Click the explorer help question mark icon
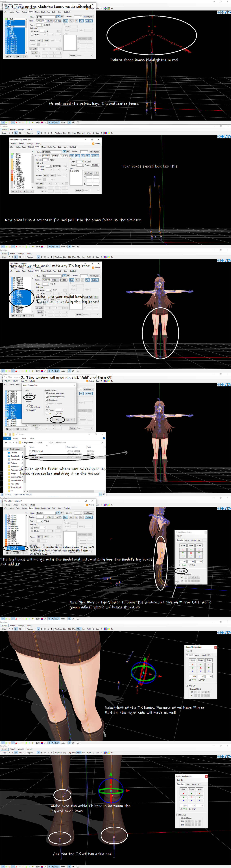This screenshot has width=231, height=868. pos(104,438)
